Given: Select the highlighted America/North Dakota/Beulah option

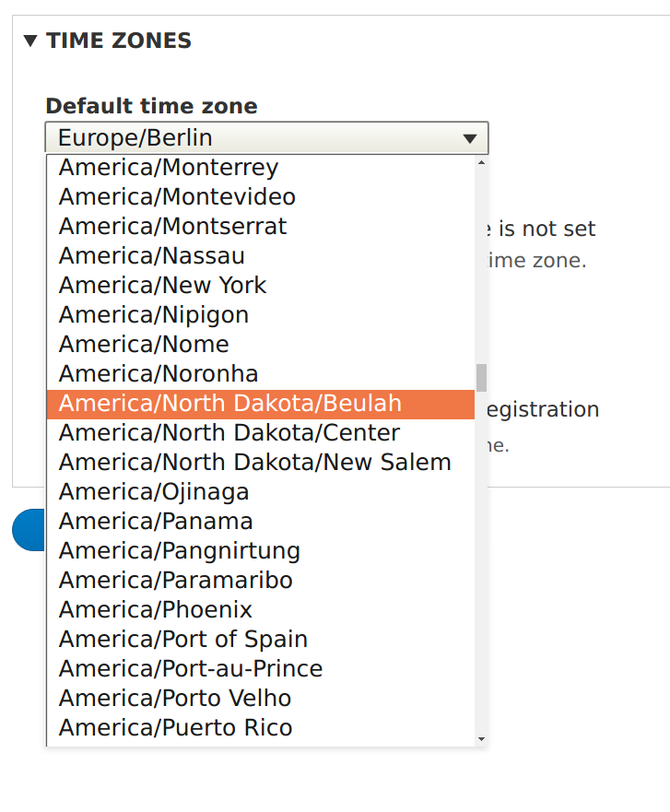Looking at the screenshot, I should coord(229,403).
